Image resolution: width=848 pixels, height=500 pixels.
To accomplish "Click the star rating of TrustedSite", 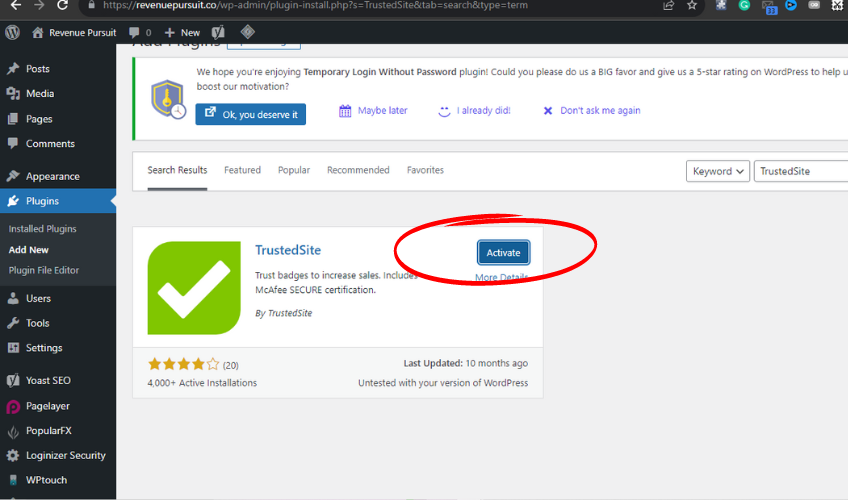I will [x=183, y=364].
